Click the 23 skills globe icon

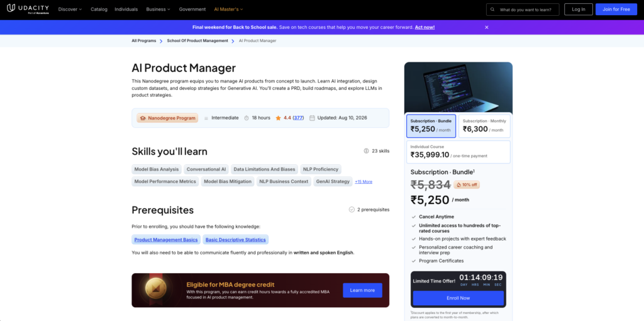pyautogui.click(x=367, y=151)
